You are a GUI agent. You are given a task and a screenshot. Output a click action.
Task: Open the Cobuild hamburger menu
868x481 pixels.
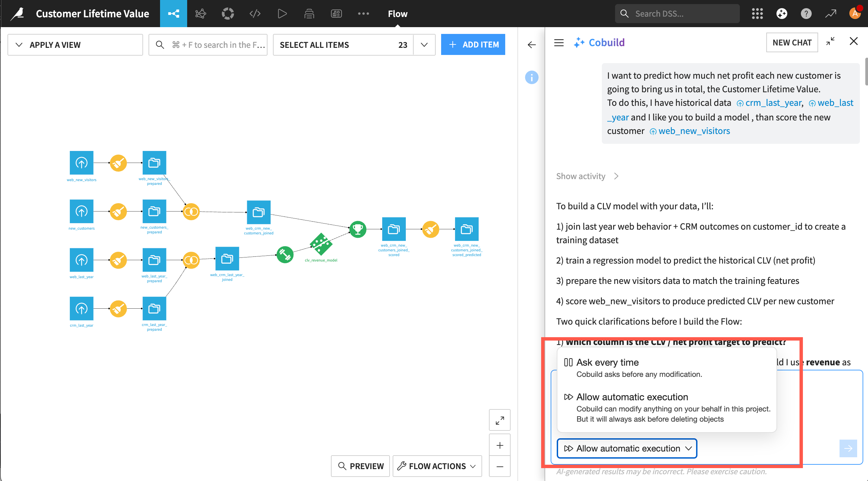pyautogui.click(x=559, y=43)
